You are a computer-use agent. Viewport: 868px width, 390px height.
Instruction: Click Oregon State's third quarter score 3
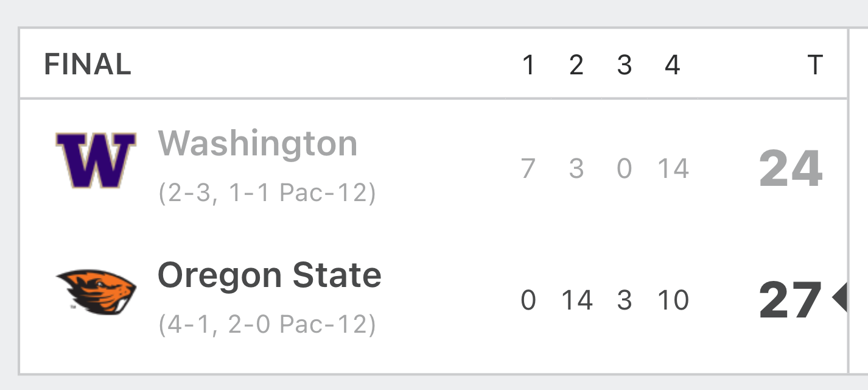pos(625,300)
